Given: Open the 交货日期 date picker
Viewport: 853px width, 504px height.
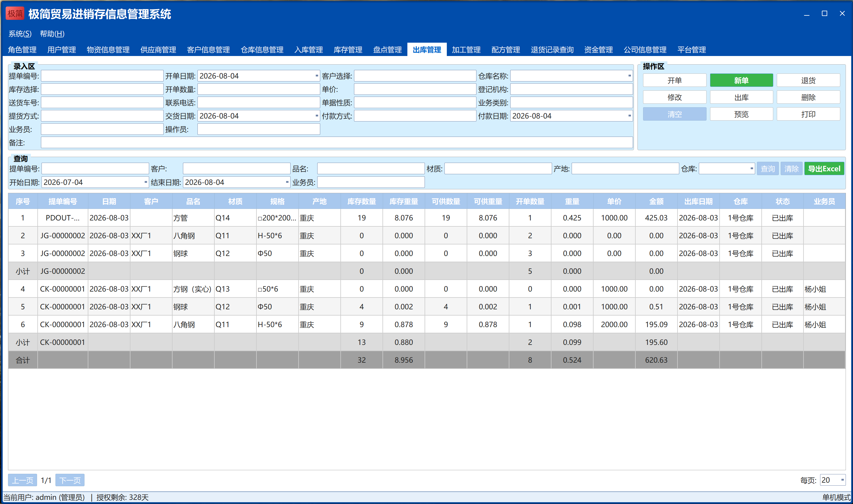Looking at the screenshot, I should click(316, 116).
